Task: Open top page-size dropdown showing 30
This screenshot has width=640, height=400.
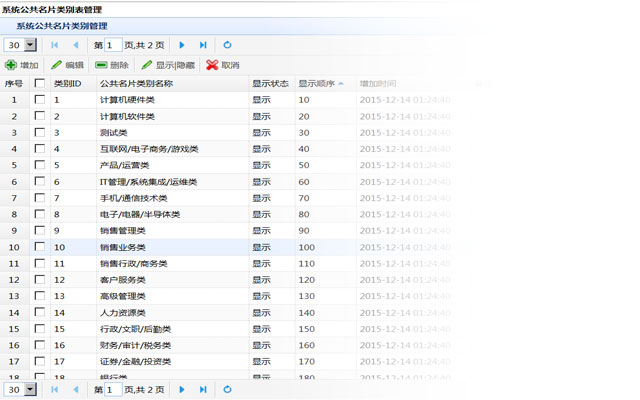Action: pos(30,45)
